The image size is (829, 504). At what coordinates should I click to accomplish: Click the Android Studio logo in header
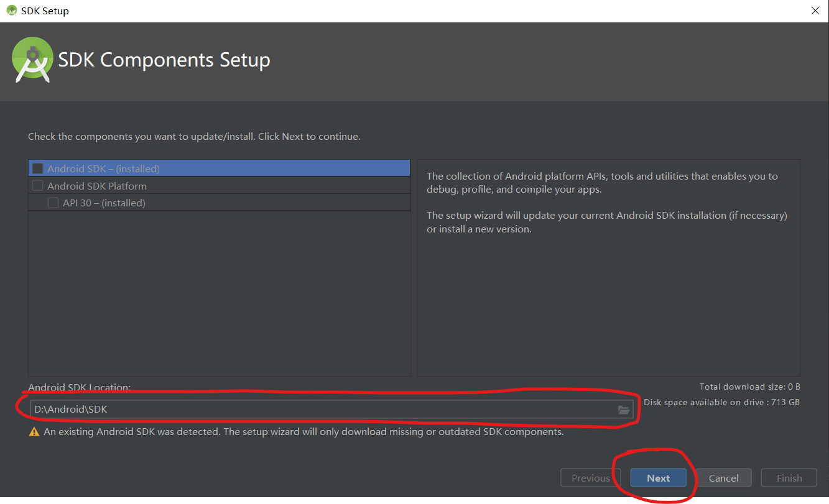(x=32, y=60)
